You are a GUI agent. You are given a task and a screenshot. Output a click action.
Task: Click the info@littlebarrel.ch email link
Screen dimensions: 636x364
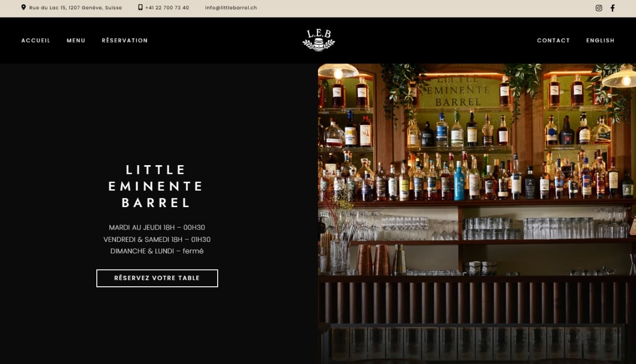click(231, 8)
